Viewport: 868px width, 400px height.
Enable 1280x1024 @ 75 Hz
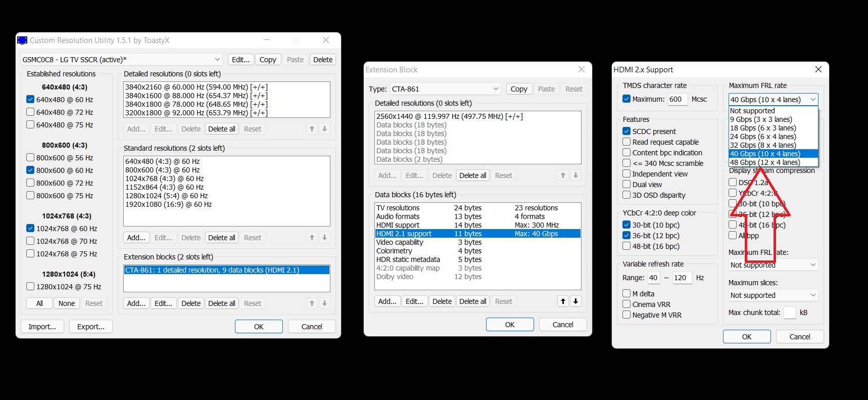tap(30, 287)
